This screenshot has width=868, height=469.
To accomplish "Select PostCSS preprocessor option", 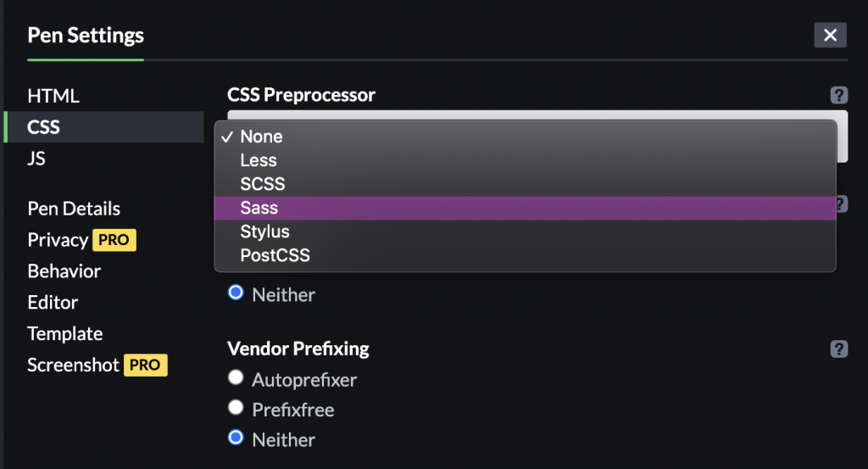I will pyautogui.click(x=275, y=255).
